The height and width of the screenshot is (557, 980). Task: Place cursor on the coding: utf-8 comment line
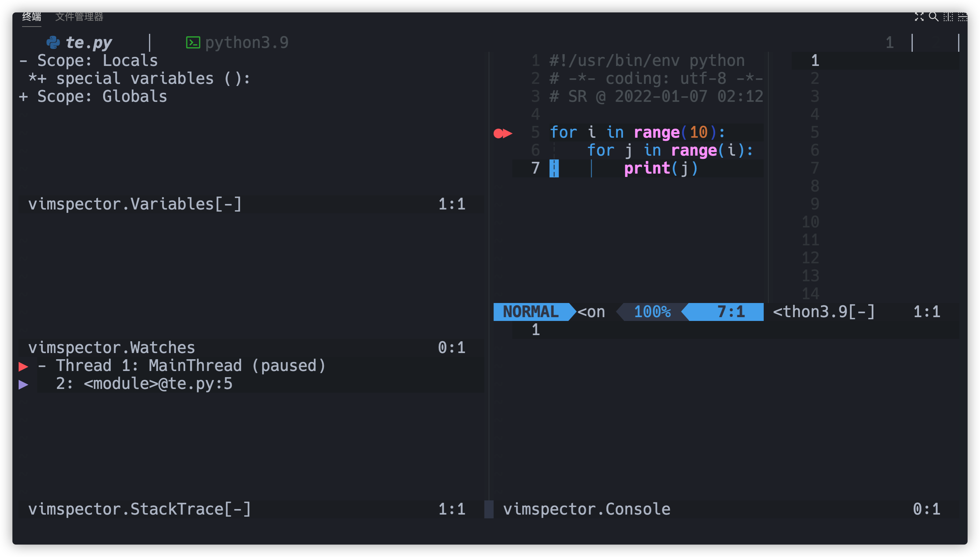point(656,78)
